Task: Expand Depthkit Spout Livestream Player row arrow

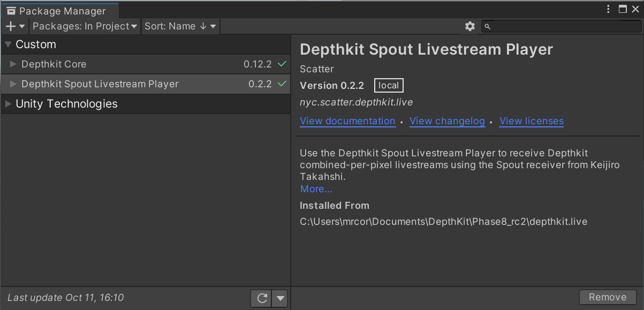Action: point(13,84)
